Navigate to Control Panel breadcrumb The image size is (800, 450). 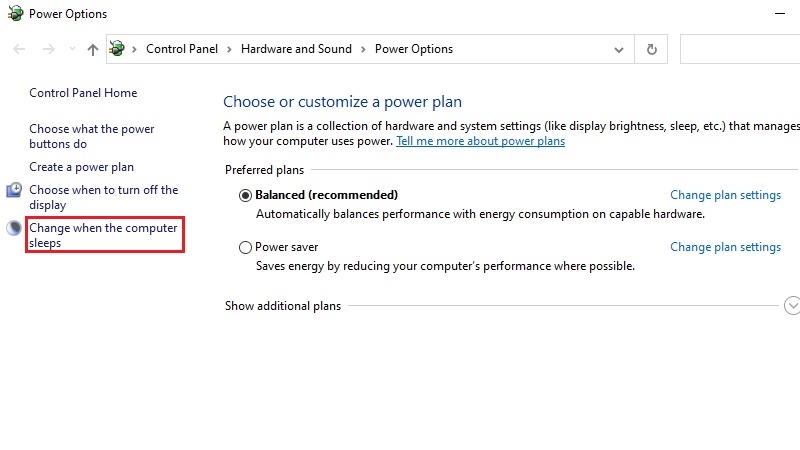point(182,49)
